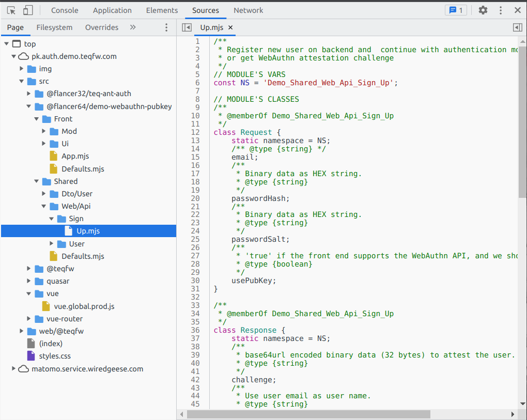Image resolution: width=527 pixels, height=420 pixels.
Task: Open the styles.css file
Action: [x=55, y=356]
